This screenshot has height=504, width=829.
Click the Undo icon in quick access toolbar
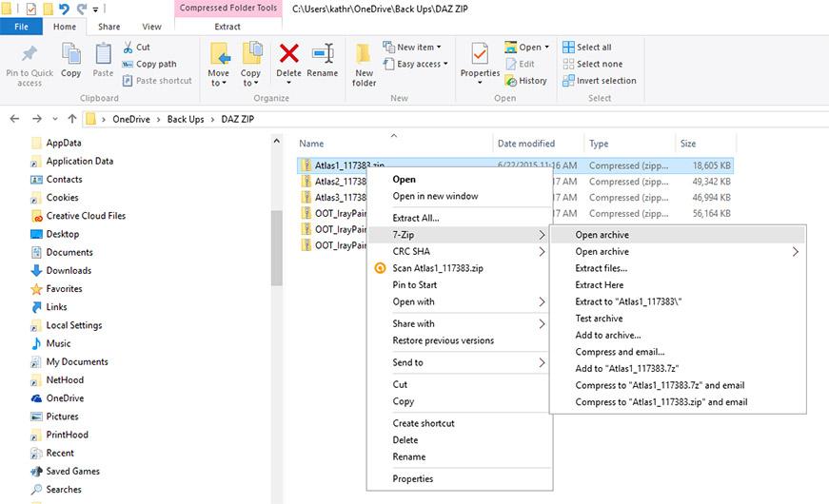point(64,9)
